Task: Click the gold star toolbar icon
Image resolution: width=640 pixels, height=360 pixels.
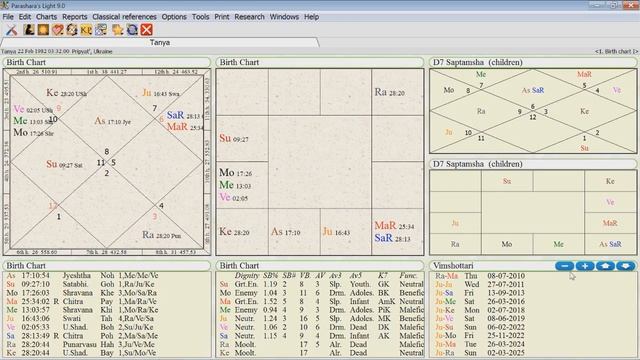Action: tap(118, 30)
